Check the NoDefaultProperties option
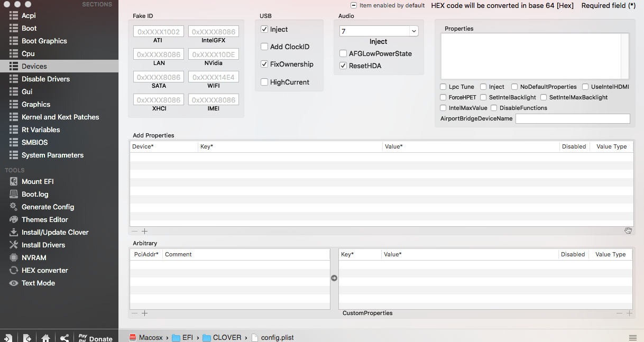 point(514,87)
